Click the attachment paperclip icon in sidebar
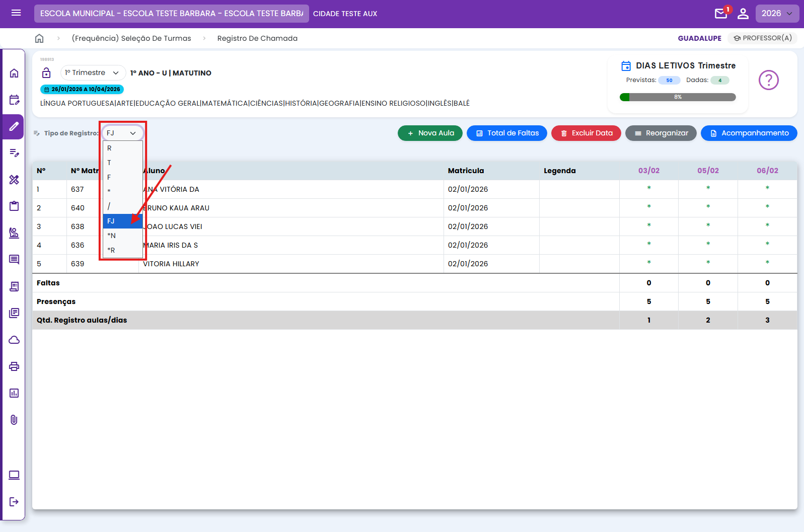The height and width of the screenshot is (532, 804). point(14,420)
